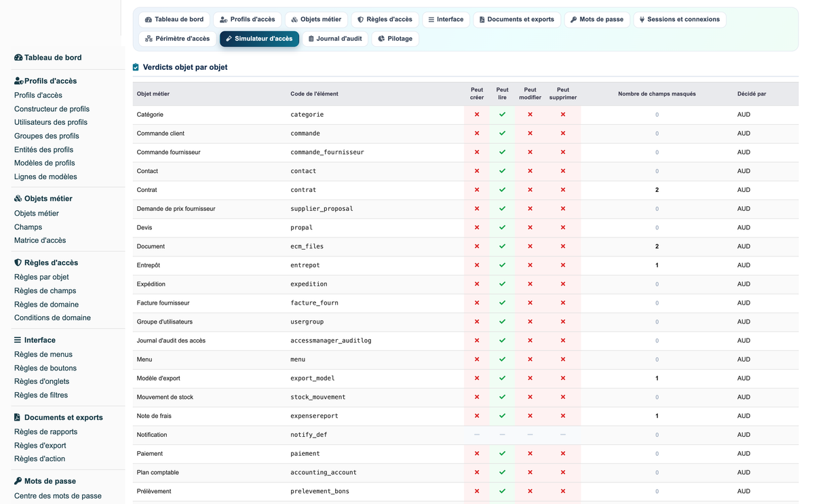Go to Règles de boutons
814x504 pixels.
pyautogui.click(x=45, y=368)
